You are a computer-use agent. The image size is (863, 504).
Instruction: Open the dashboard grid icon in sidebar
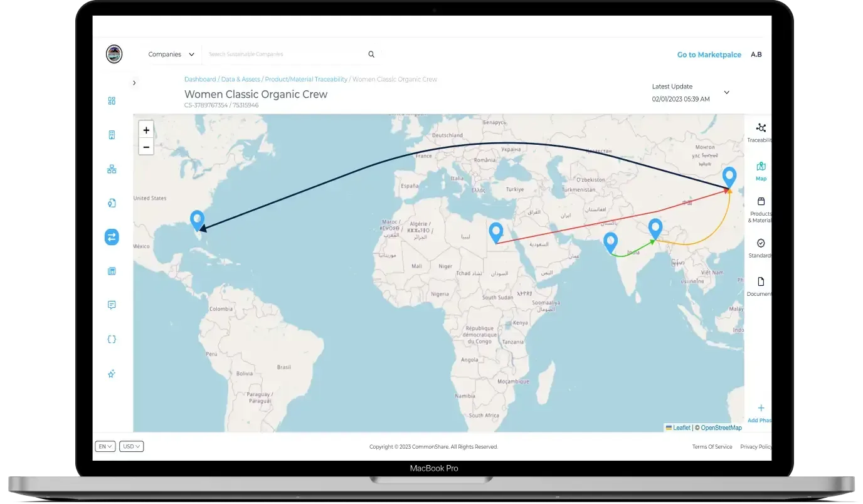tap(112, 101)
